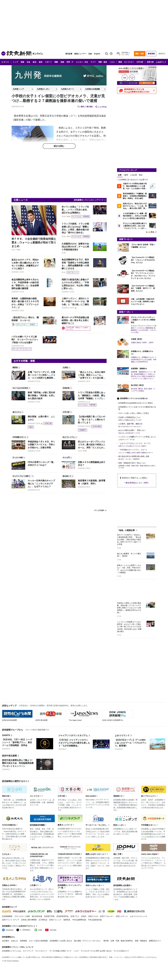
Task: Expand the 九州発けいざい section link
Action: click(47, 89)
